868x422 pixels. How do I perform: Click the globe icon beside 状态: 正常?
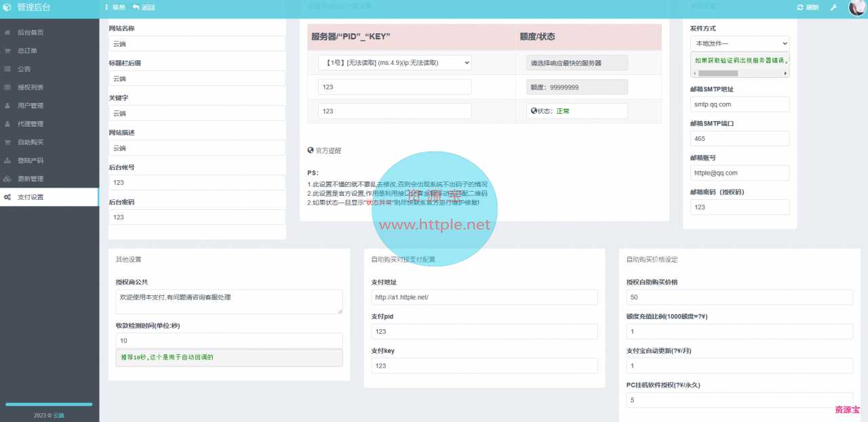(x=534, y=111)
